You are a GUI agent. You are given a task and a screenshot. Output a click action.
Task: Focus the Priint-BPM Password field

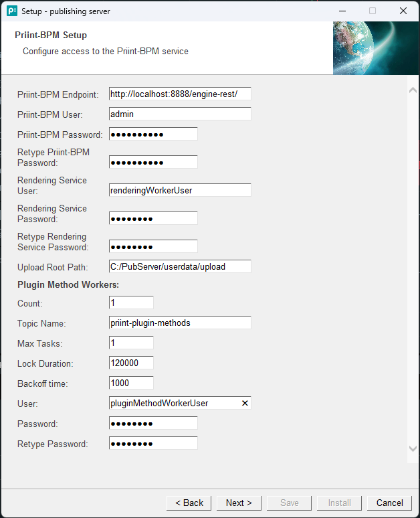click(153, 134)
